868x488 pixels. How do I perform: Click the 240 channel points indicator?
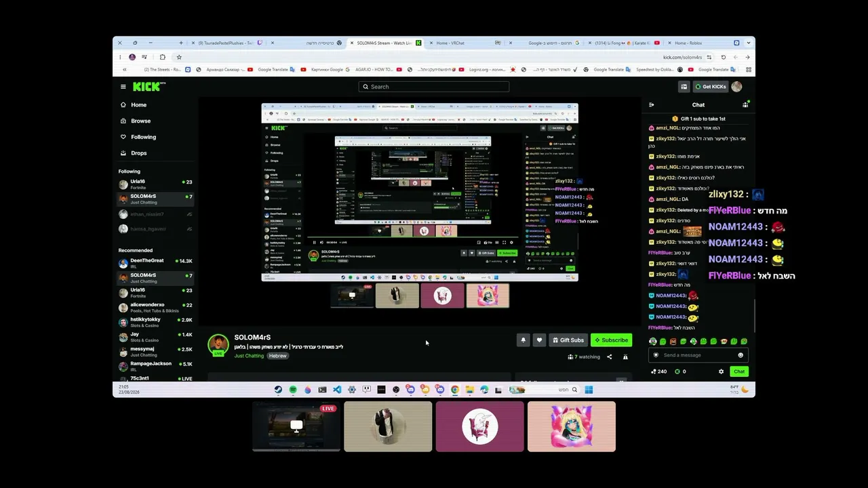pos(658,371)
